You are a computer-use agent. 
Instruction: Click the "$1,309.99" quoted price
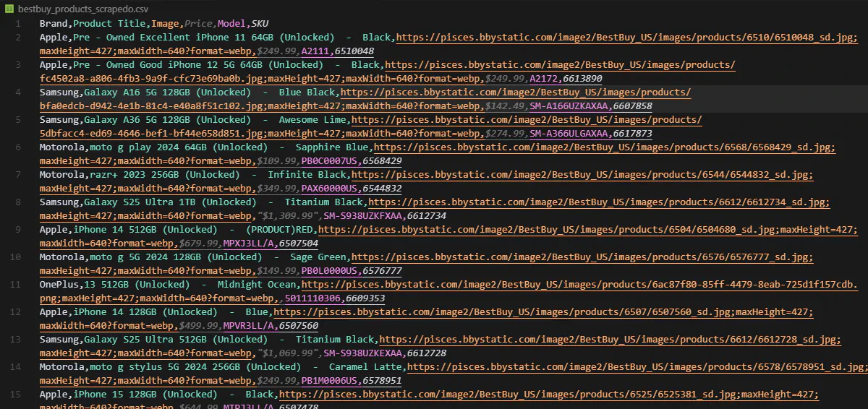[287, 216]
